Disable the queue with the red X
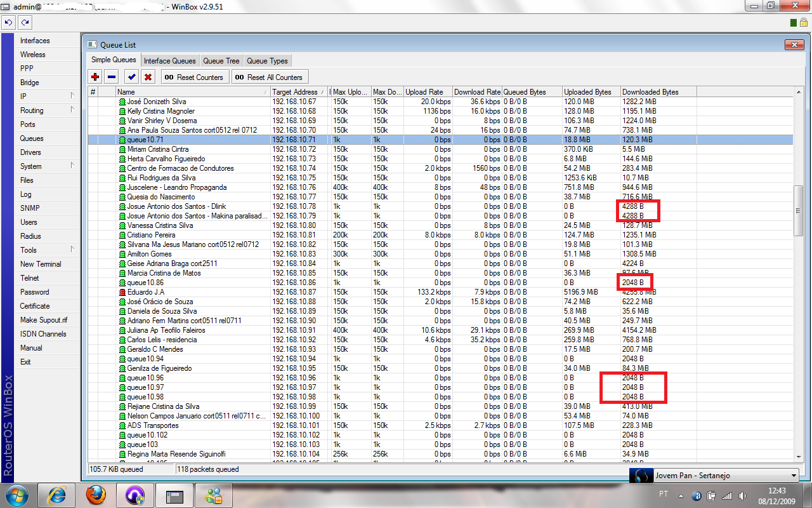Viewport: 812px width, 508px height. 148,77
